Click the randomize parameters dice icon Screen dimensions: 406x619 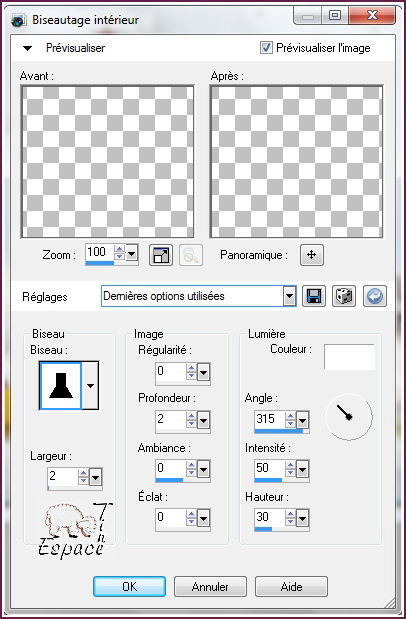click(x=344, y=296)
